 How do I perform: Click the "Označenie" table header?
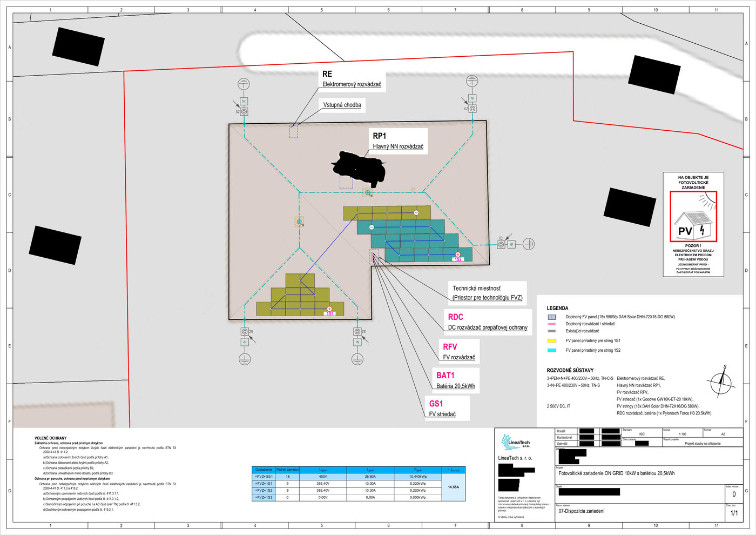coord(264,470)
